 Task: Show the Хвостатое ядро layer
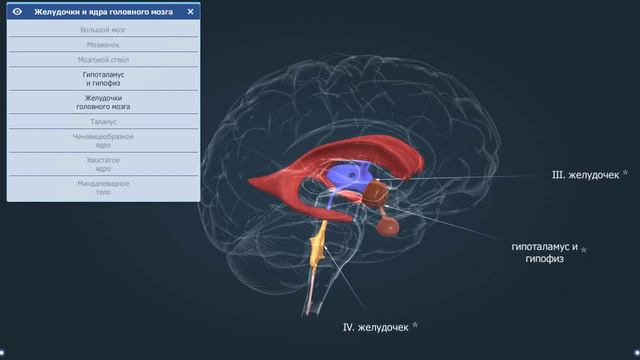(x=103, y=164)
